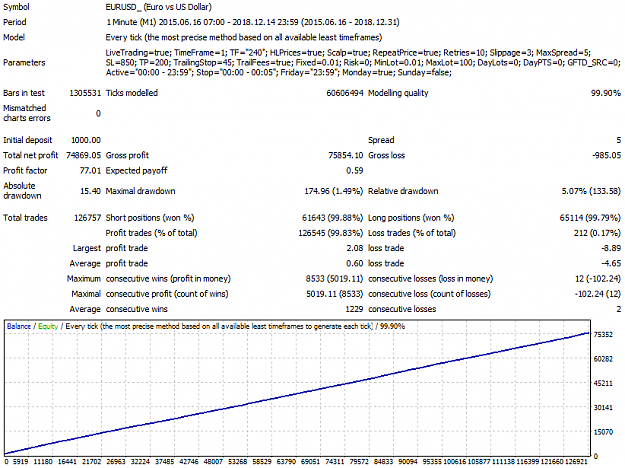Click chart x-axis label 5919
The image size is (625, 468).
click(20, 462)
